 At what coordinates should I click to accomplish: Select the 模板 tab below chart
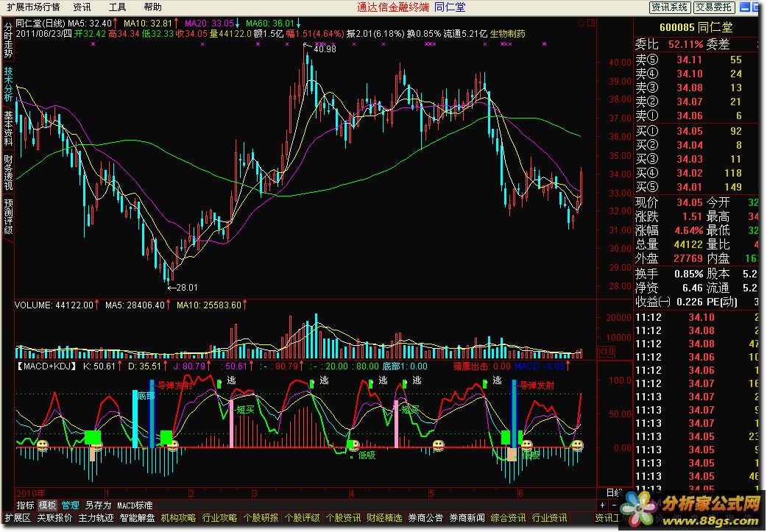(x=47, y=505)
